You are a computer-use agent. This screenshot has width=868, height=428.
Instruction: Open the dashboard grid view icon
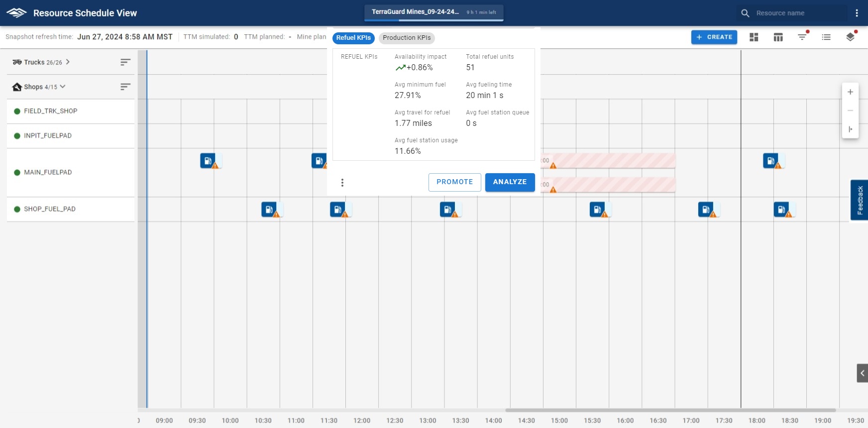click(x=754, y=37)
